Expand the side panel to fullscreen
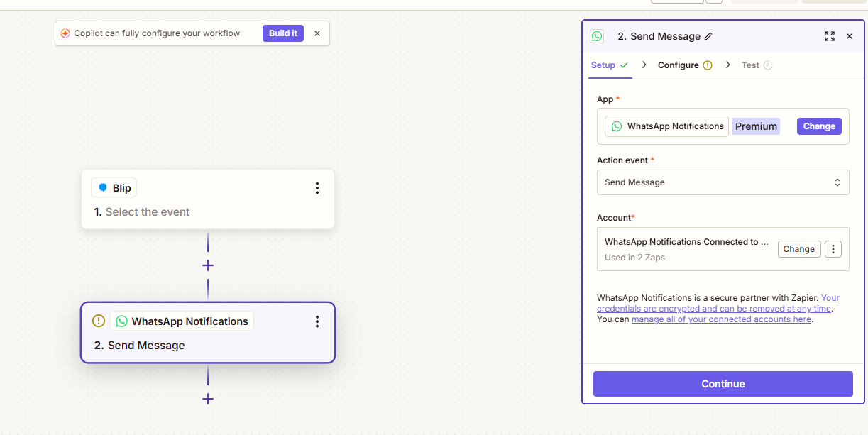868x435 pixels. click(x=830, y=36)
